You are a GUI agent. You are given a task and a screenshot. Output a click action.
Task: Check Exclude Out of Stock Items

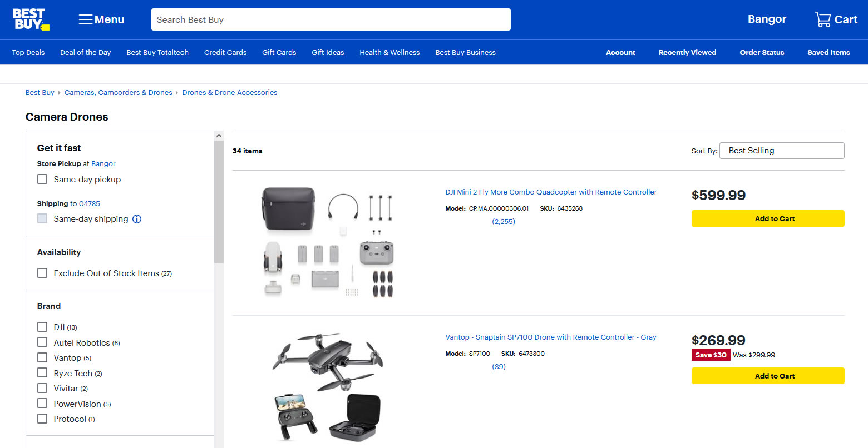point(42,273)
